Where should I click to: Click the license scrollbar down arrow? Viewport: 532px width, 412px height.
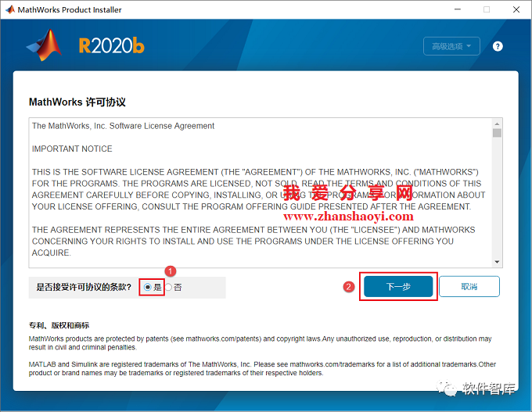pyautogui.click(x=497, y=262)
